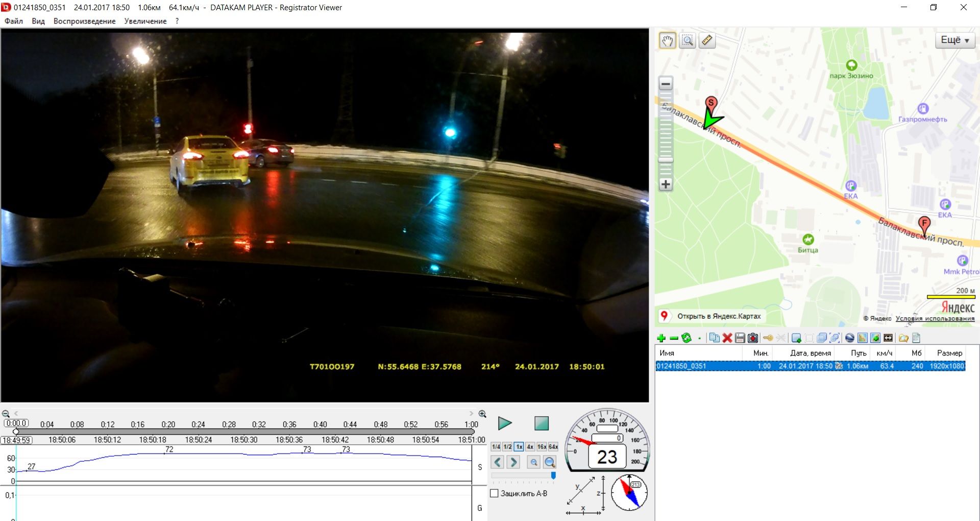
Task: Click the floppy disk save icon
Action: click(740, 338)
